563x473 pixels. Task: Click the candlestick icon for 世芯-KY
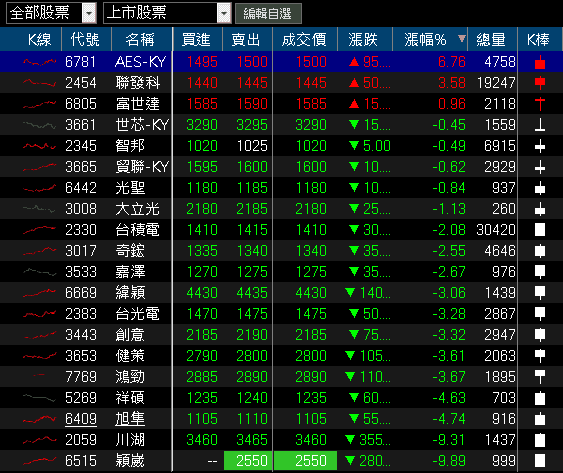coord(540,125)
